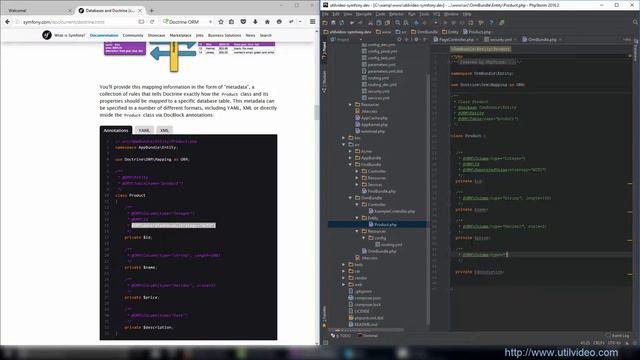
Task: Click the project tree horizontal scrollbar
Action: [x=366, y=329]
